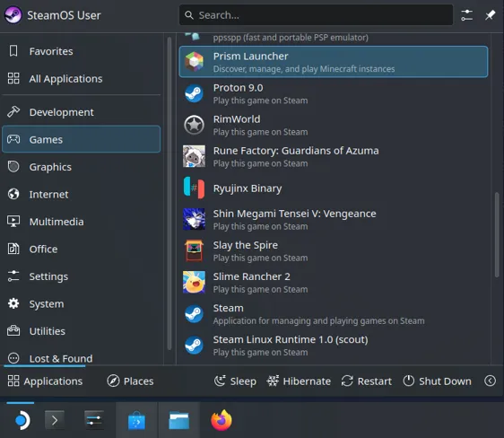Launch Shin Megami Tensei V: Vengeance
This screenshot has height=438, width=504.
pos(294,214)
